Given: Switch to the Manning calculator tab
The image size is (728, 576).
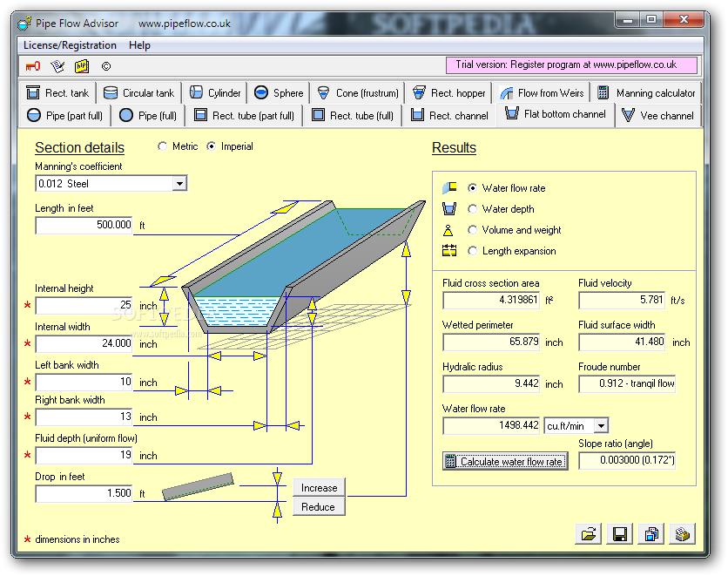Looking at the screenshot, I should click(x=646, y=93).
